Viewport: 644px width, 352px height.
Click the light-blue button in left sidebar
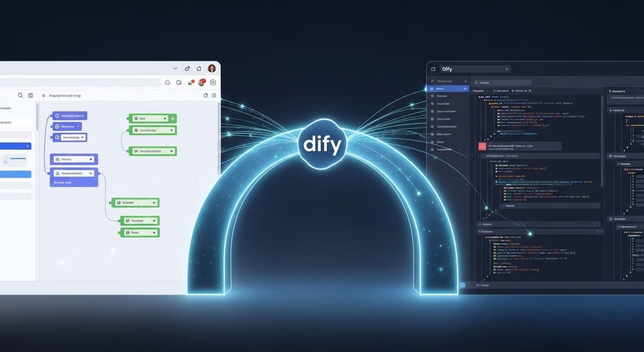16,174
